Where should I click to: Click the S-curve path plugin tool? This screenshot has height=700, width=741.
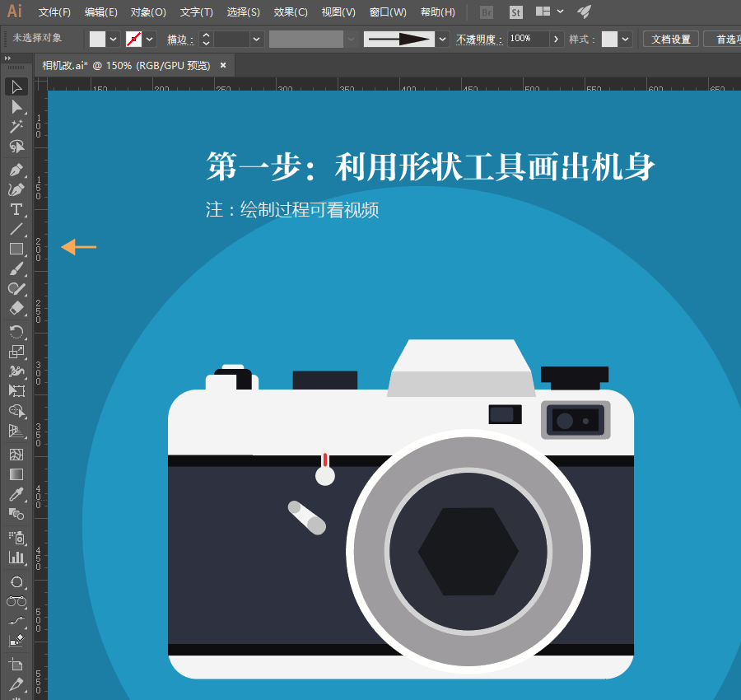coord(16,621)
